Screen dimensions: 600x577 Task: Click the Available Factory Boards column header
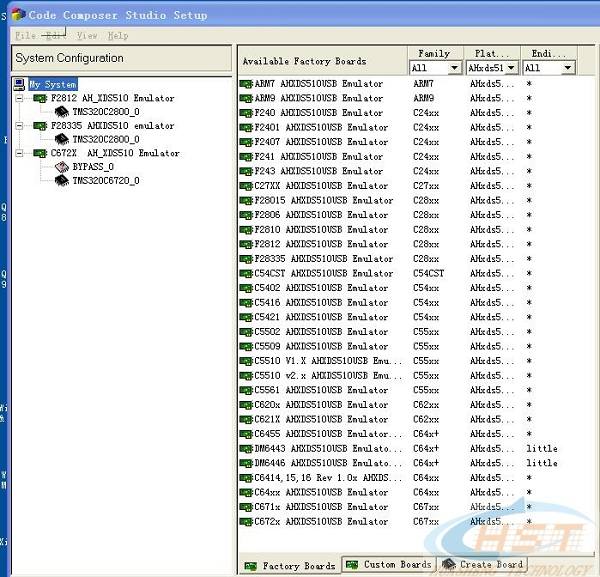322,61
